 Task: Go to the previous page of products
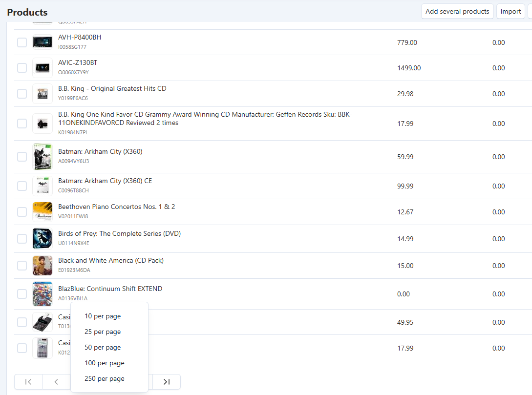56,382
